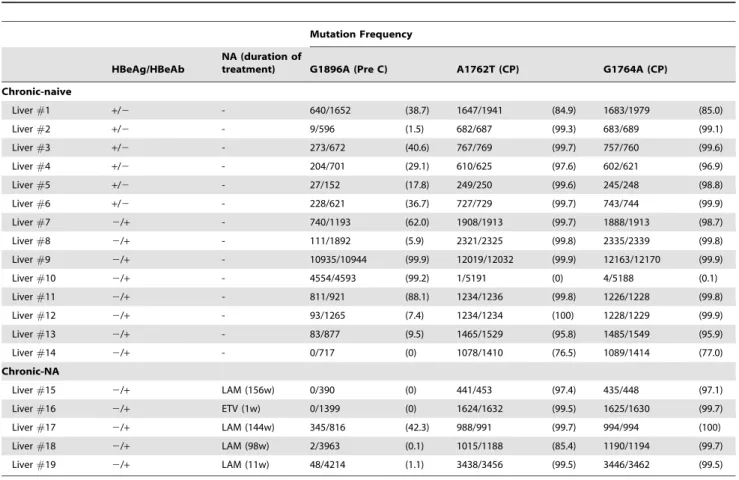The height and width of the screenshot is (480, 739).
Task: Click the '740/1193' cell
Action: click(x=330, y=222)
